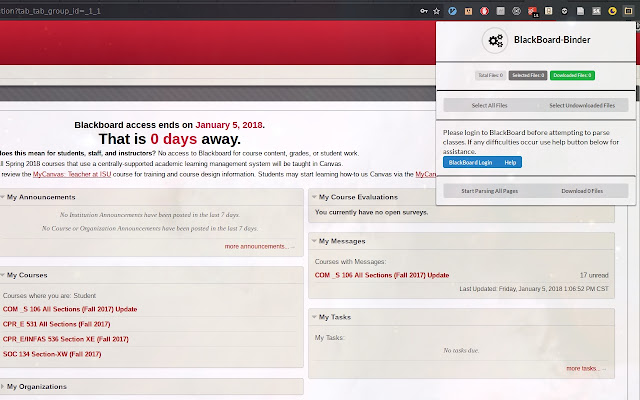Viewport: 640px width, 400px height.
Task: Click the Selected Files: 0 badge
Action: (x=528, y=75)
